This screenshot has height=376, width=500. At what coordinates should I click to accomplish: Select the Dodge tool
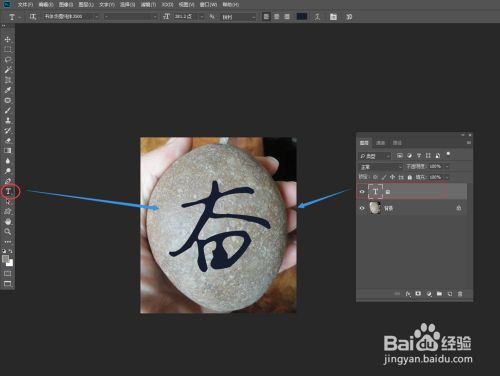[8, 171]
